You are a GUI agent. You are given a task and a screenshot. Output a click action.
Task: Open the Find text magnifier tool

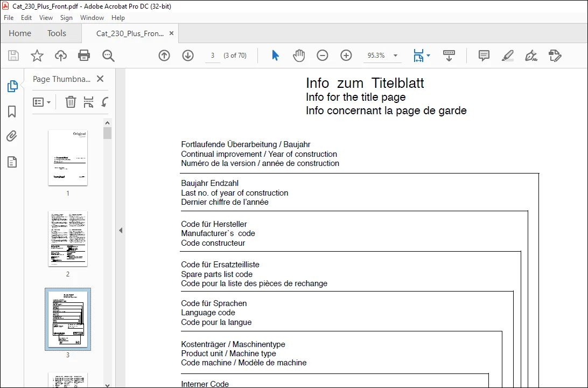pyautogui.click(x=108, y=56)
